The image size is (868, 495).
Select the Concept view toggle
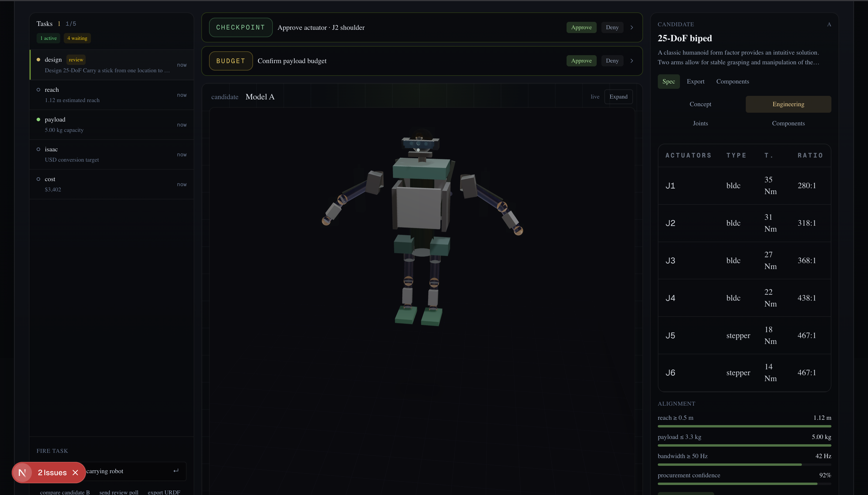click(x=700, y=104)
